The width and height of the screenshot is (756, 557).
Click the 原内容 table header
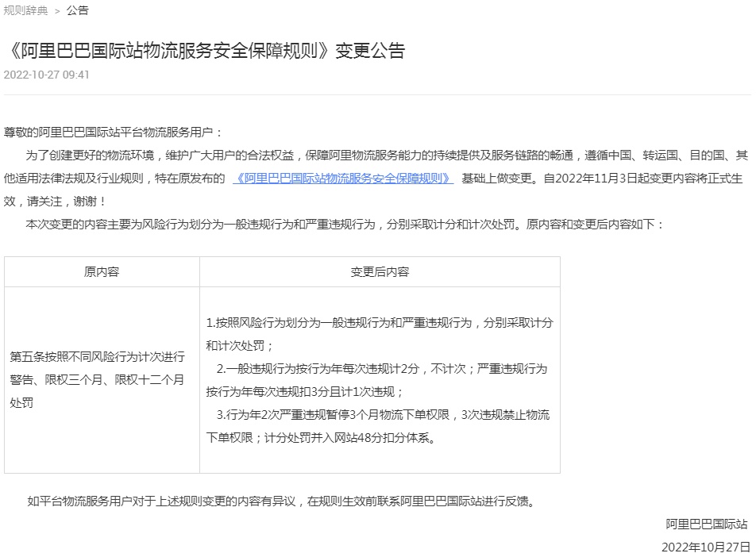pos(102,271)
